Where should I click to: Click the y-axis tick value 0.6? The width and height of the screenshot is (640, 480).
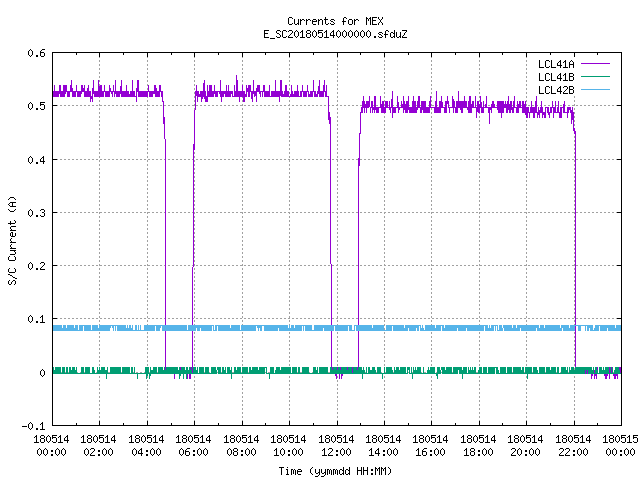(36, 53)
